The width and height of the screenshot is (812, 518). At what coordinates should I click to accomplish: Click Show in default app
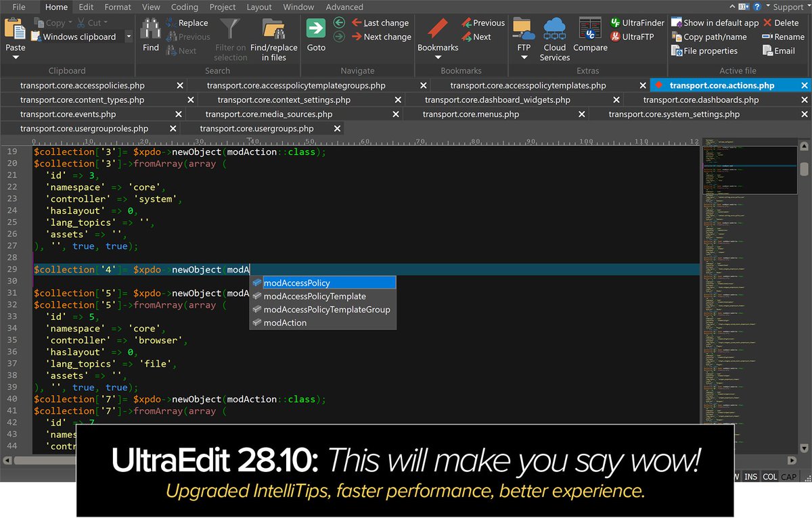pos(715,23)
